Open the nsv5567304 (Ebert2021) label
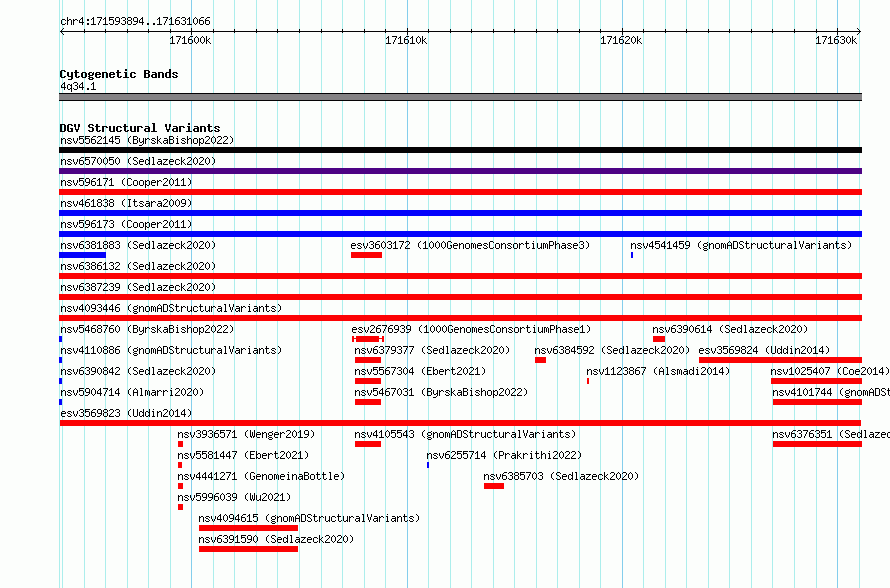 [x=420, y=371]
